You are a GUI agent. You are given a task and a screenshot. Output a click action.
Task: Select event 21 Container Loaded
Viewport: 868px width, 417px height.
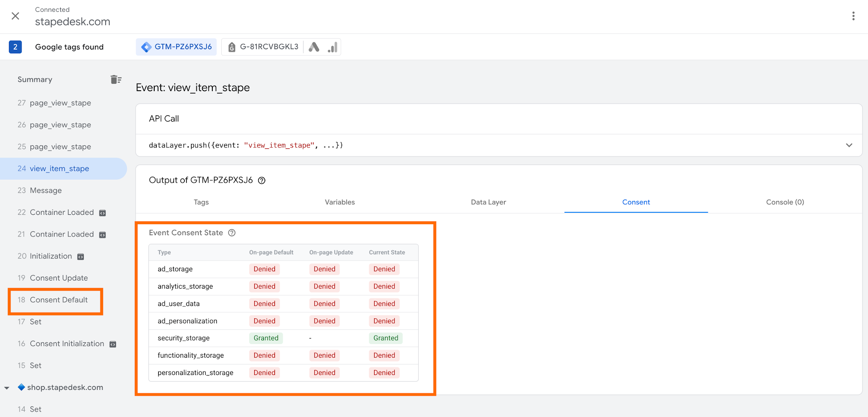tap(56, 234)
